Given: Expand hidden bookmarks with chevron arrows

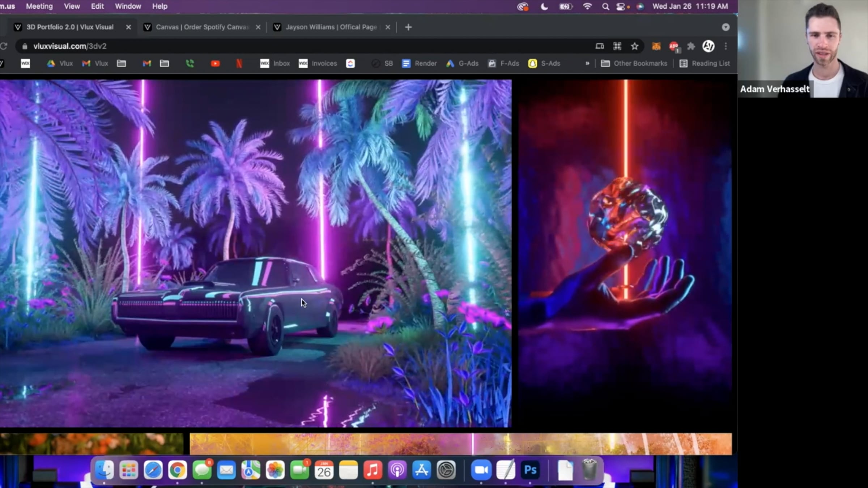Looking at the screenshot, I should (x=587, y=64).
